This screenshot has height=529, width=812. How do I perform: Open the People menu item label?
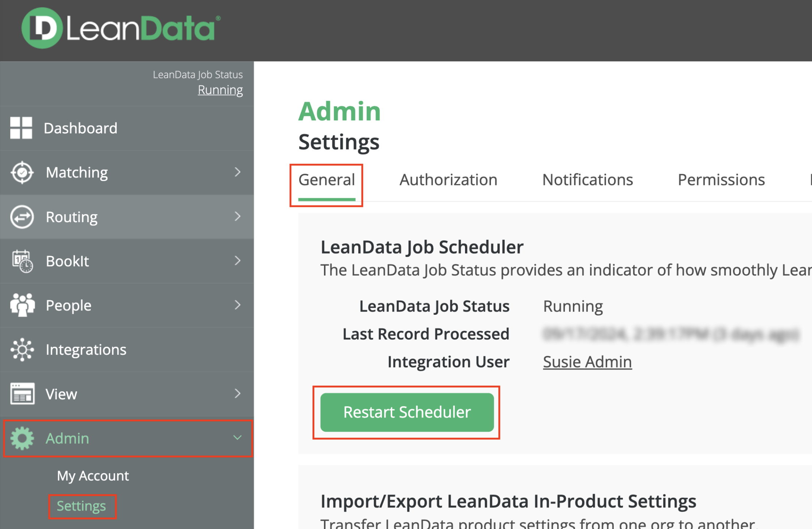tap(69, 305)
